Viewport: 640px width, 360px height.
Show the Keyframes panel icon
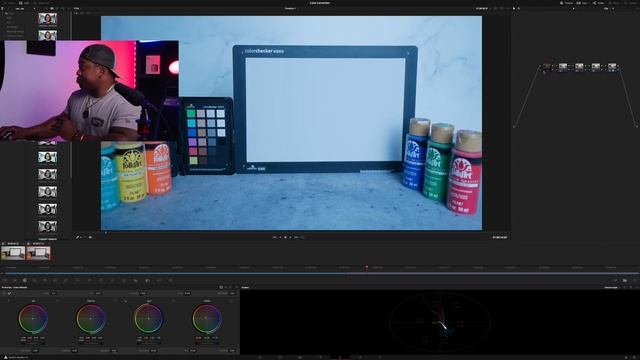[615, 280]
